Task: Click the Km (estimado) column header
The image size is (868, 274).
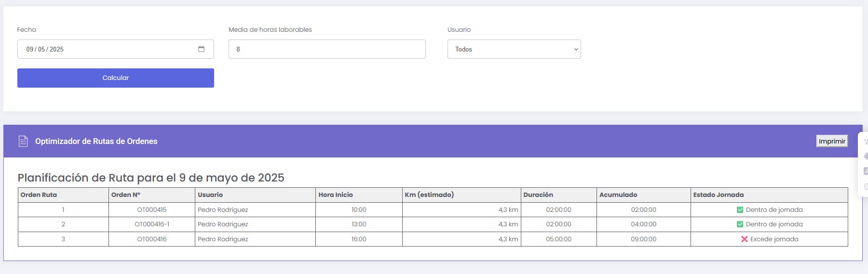Action: pyautogui.click(x=462, y=195)
